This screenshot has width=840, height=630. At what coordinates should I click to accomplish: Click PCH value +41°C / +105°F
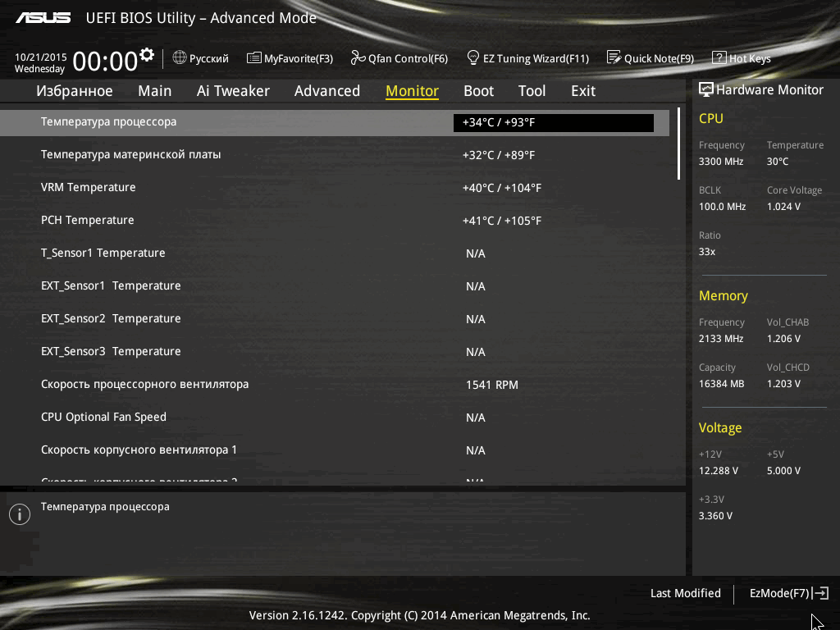click(x=502, y=221)
